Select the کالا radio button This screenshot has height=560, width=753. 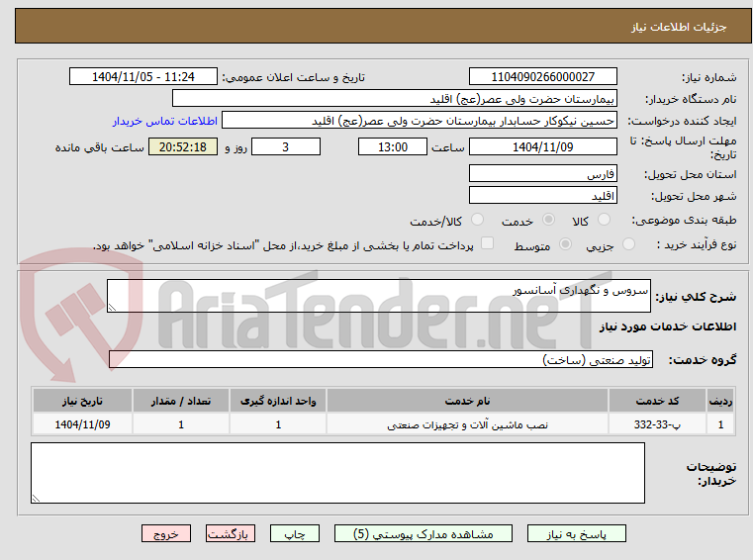(604, 220)
